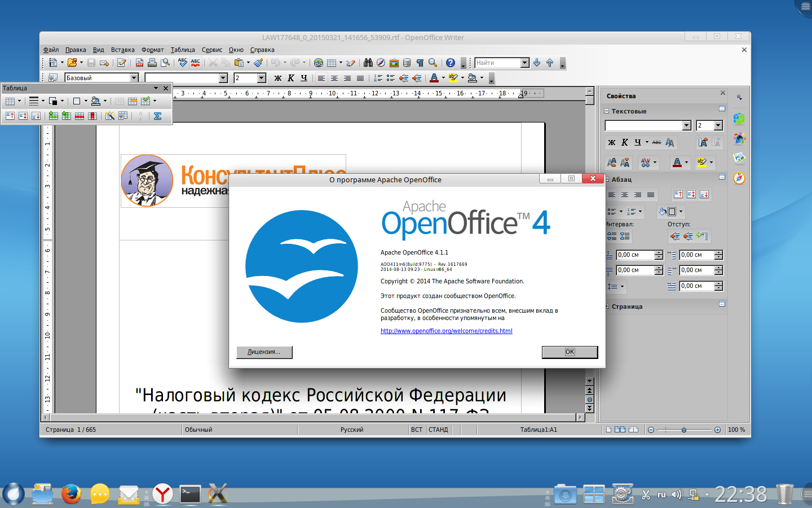
Task: Click the zoom slider handle in status bar
Action: coord(684,430)
